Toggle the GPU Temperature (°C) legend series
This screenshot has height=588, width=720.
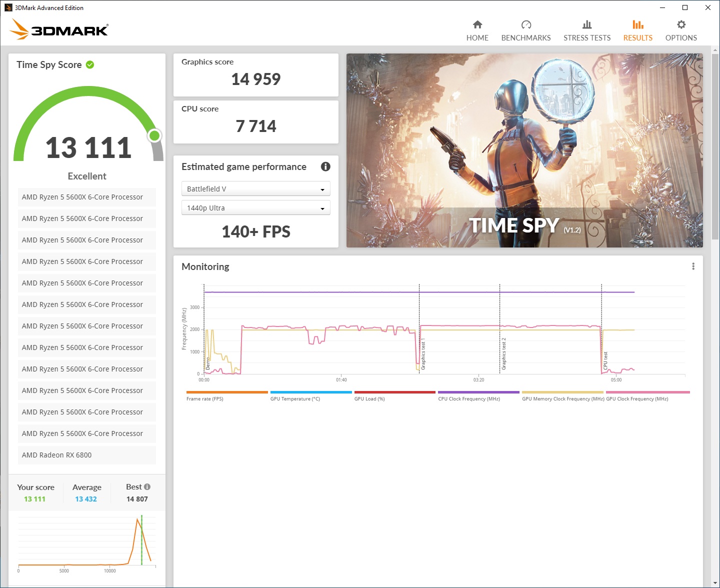(x=295, y=399)
